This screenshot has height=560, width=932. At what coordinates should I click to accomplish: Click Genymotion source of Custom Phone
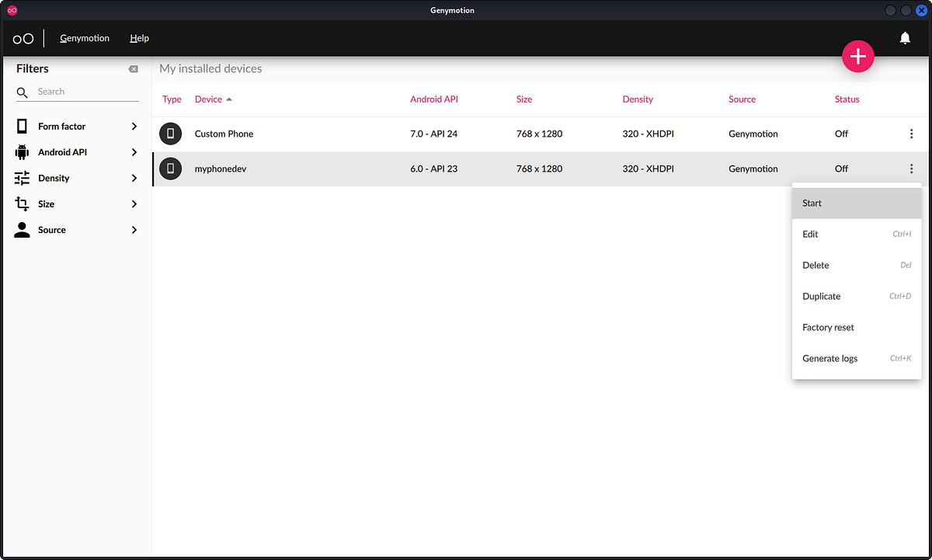click(x=753, y=134)
